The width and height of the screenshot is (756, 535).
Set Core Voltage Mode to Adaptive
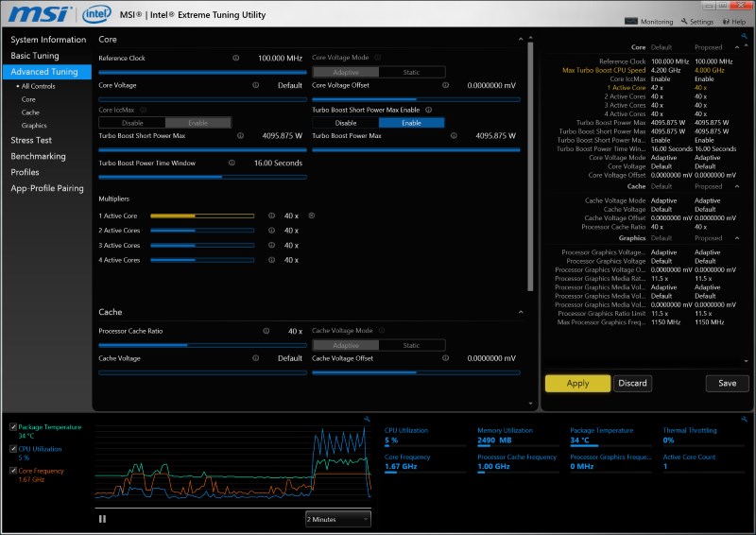point(346,73)
